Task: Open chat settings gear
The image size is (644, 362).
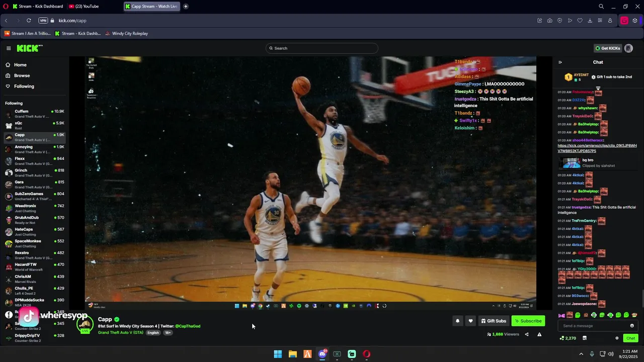Action: 617,338
